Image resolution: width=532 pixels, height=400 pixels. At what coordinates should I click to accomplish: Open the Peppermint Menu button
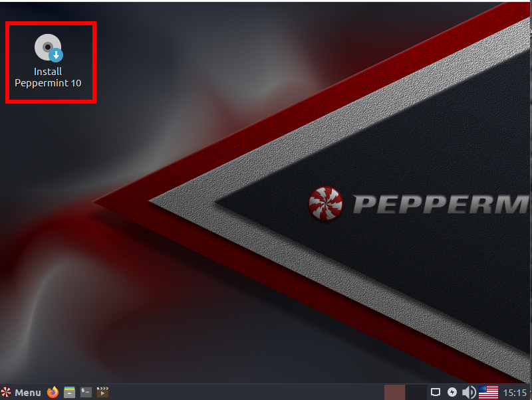point(21,393)
